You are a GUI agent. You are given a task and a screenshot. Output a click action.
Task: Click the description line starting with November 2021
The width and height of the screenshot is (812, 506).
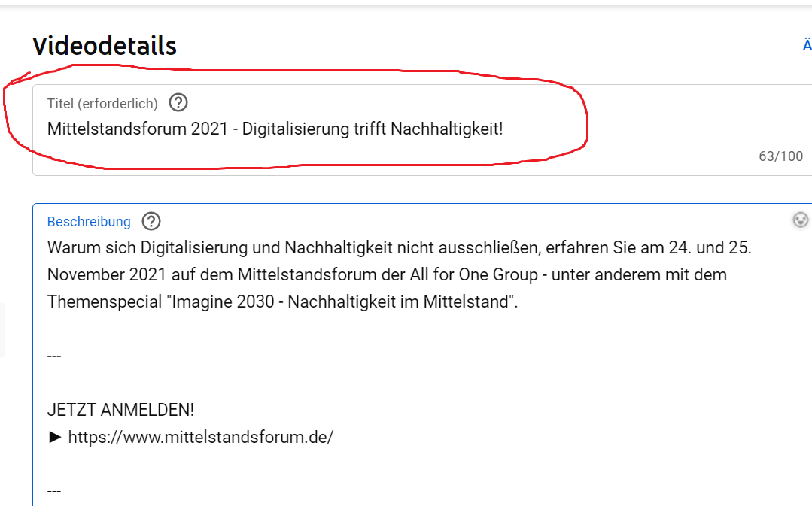(x=387, y=274)
